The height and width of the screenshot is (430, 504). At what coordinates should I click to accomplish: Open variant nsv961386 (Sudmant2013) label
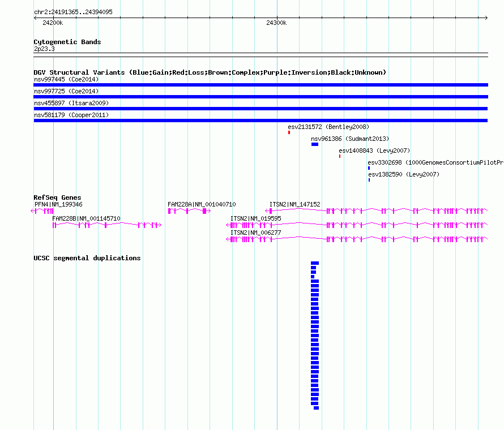pyautogui.click(x=350, y=139)
